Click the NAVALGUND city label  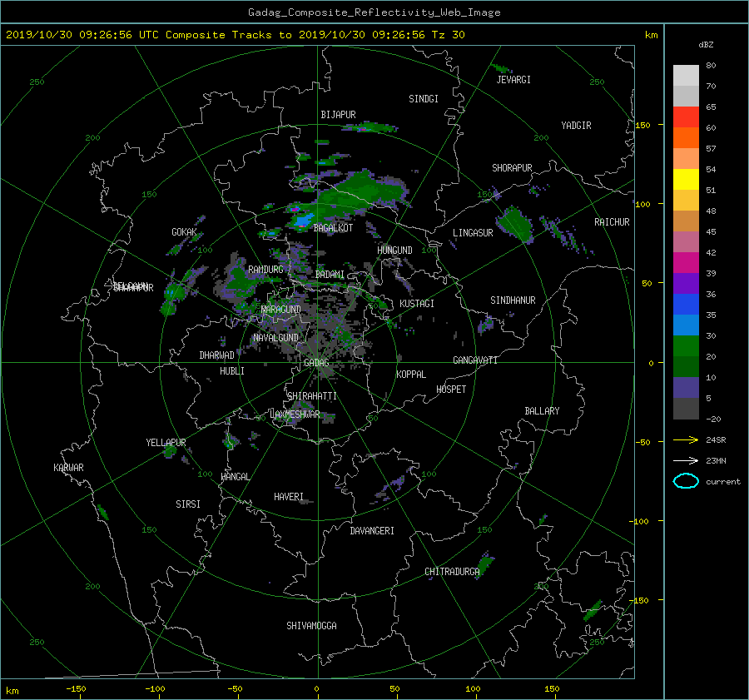(275, 337)
